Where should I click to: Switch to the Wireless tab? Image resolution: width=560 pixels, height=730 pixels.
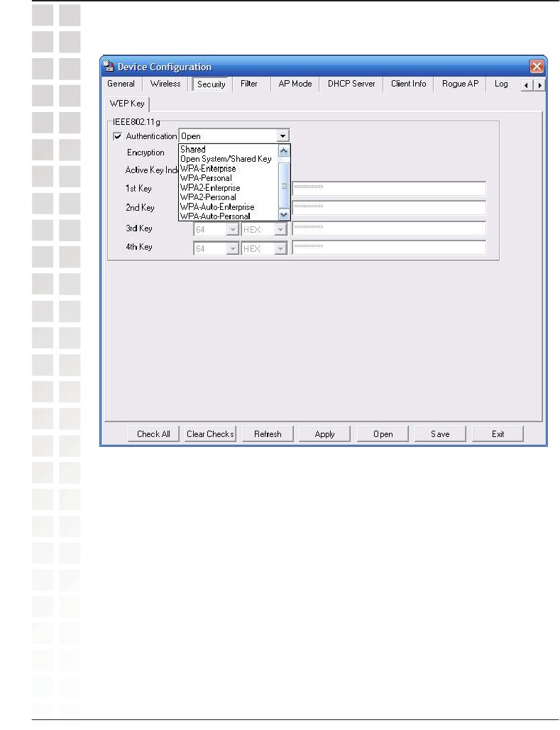[x=165, y=84]
